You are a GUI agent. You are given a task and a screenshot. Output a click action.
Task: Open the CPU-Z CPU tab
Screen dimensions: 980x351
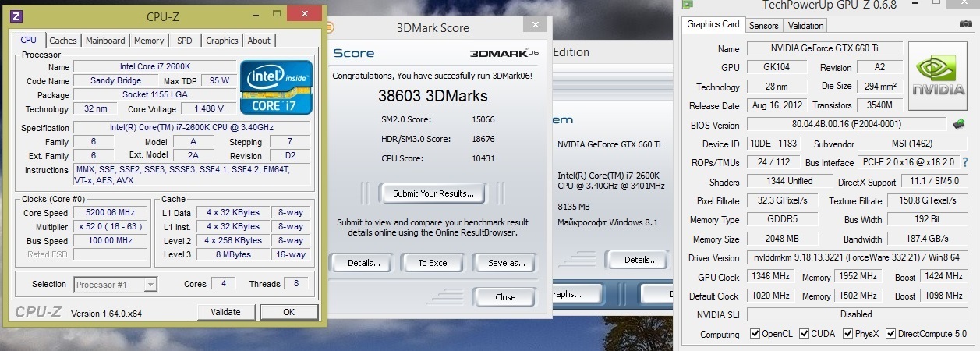[29, 40]
